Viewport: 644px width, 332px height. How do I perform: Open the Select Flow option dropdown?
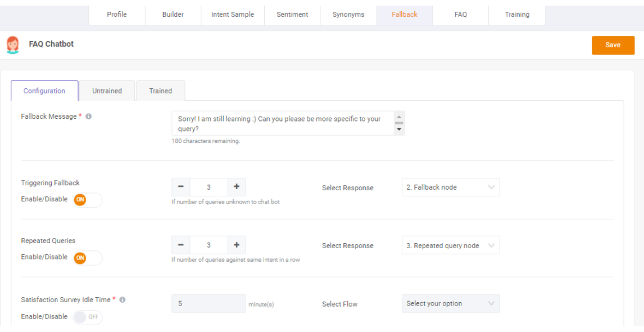(451, 304)
